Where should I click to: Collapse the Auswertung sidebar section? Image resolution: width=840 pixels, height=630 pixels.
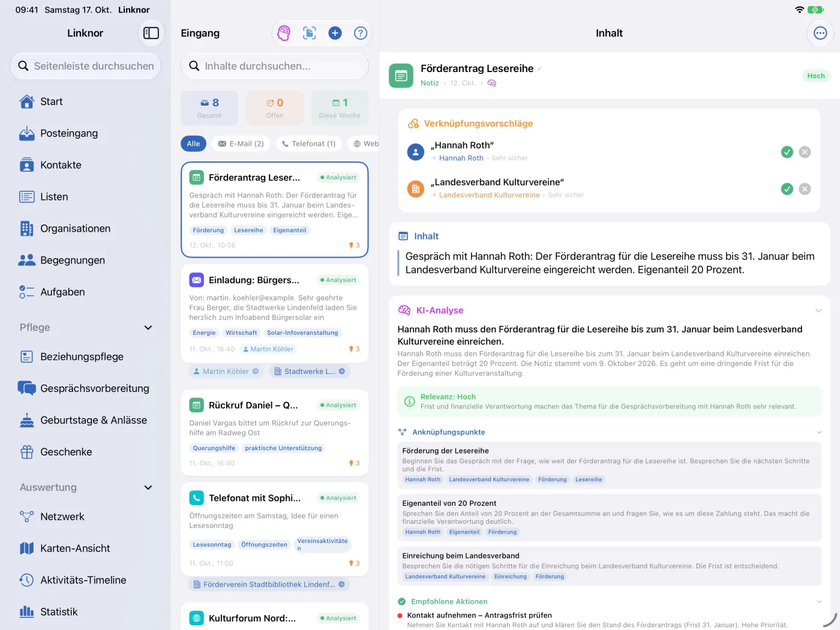148,488
